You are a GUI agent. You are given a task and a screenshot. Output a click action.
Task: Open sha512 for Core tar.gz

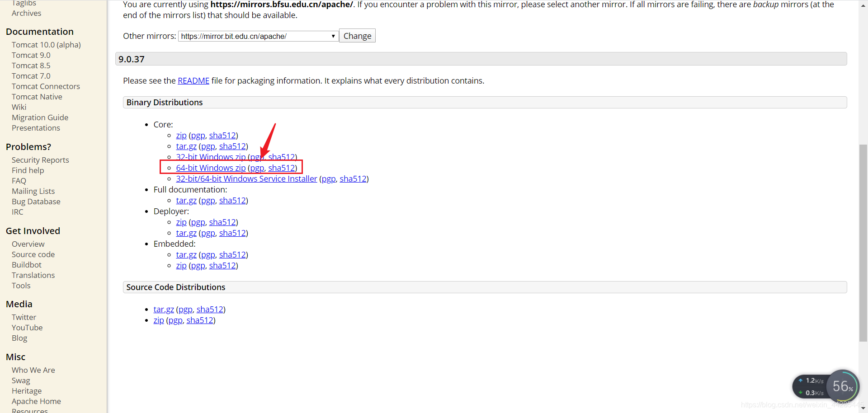(x=232, y=146)
